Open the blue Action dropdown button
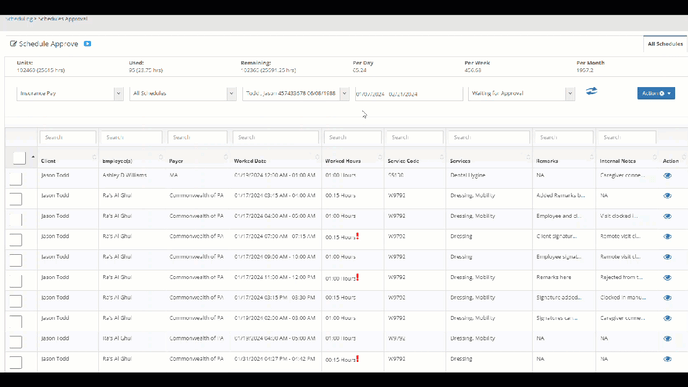Image resolution: width=688 pixels, height=387 pixels. pos(656,93)
